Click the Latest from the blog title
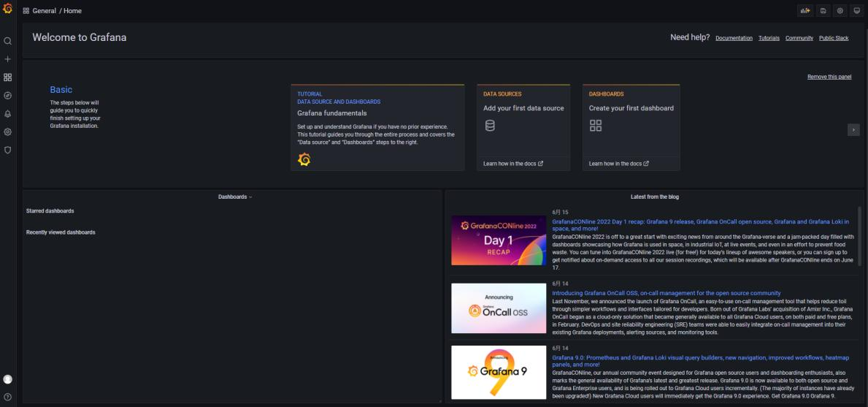The height and width of the screenshot is (407, 868). point(655,197)
